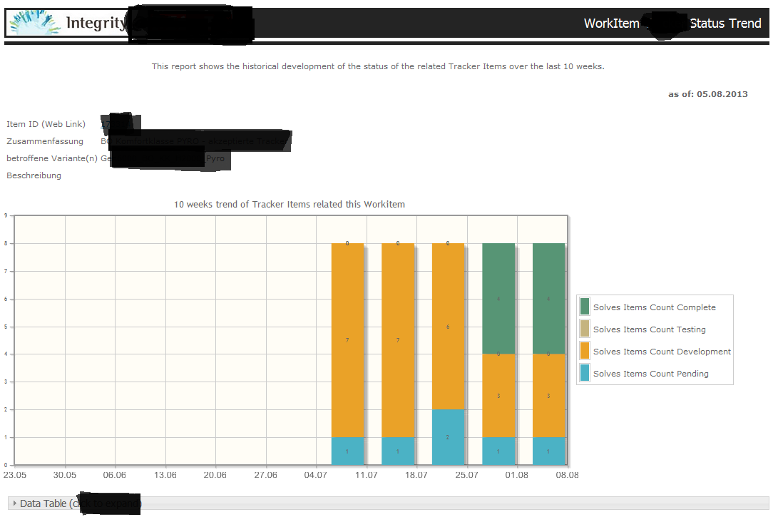Click the 'Zusammenfassung' field label

coord(45,141)
